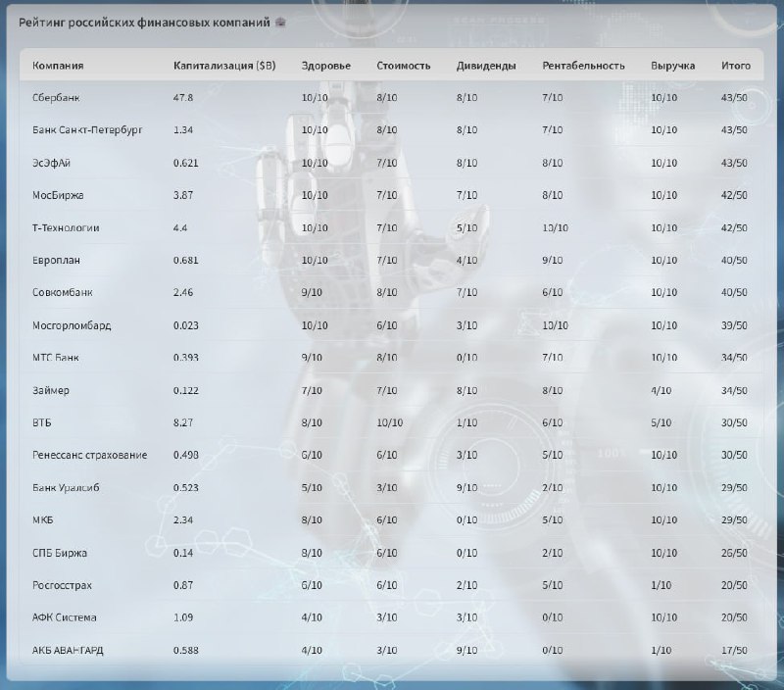Click Сбербанк capitalization value 47.8

[x=183, y=97]
